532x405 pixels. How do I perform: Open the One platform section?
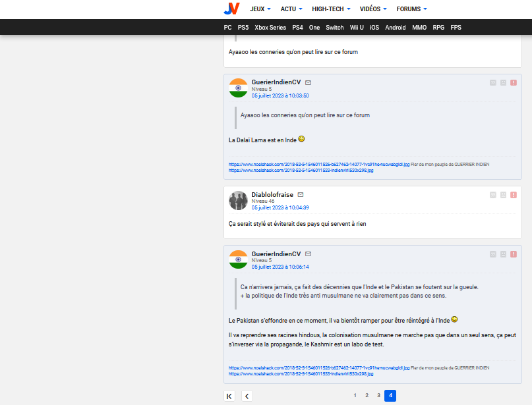(x=314, y=28)
